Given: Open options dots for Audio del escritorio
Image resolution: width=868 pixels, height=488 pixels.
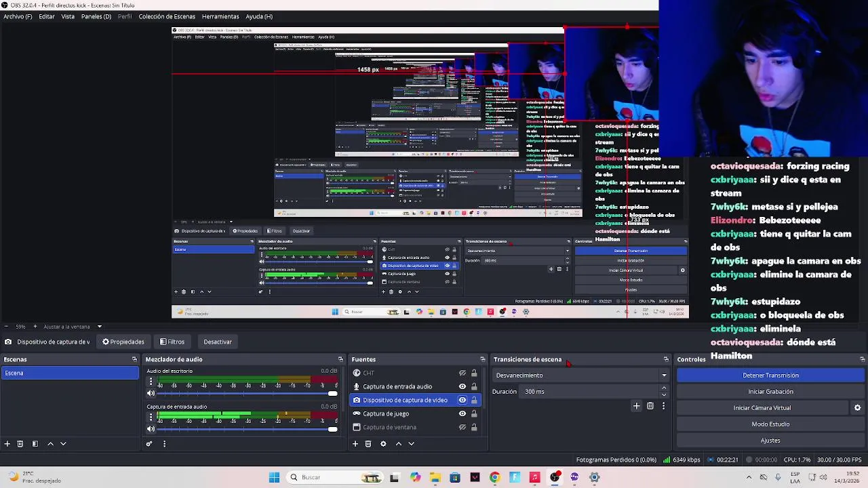Looking at the screenshot, I should [151, 382].
